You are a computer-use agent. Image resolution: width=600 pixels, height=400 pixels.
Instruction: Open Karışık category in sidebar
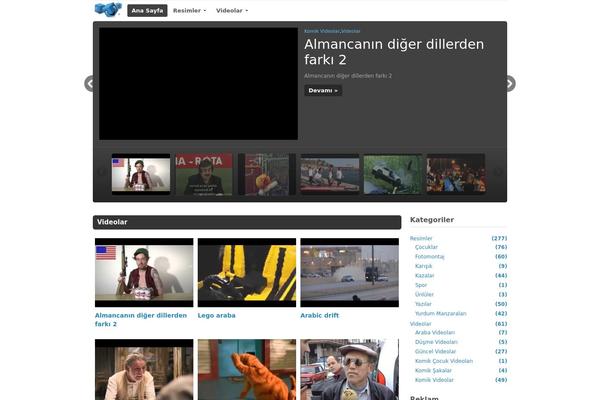(x=424, y=266)
